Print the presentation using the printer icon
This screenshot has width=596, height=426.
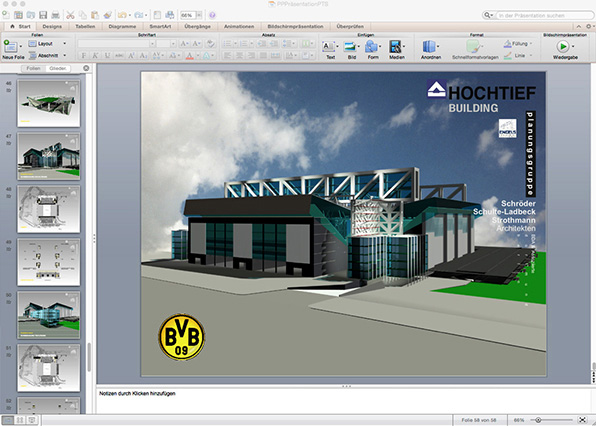pyautogui.click(x=55, y=15)
